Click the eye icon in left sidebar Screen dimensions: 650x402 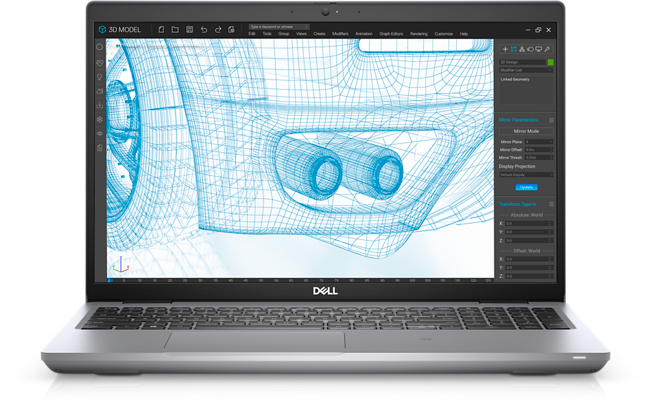tap(99, 133)
